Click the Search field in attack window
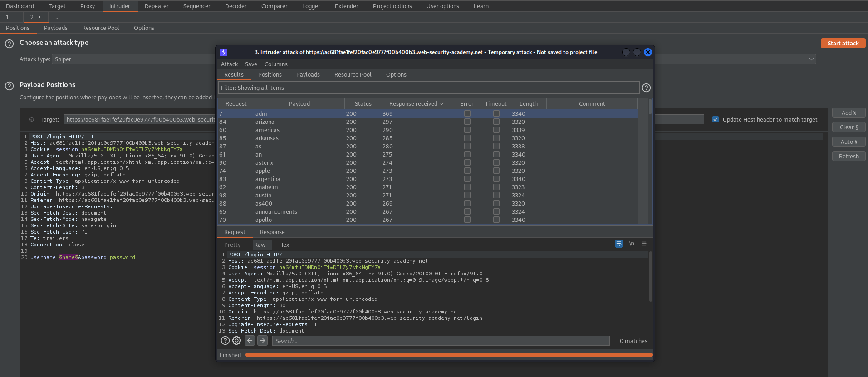Screen dimensions: 868x377 (x=441, y=341)
